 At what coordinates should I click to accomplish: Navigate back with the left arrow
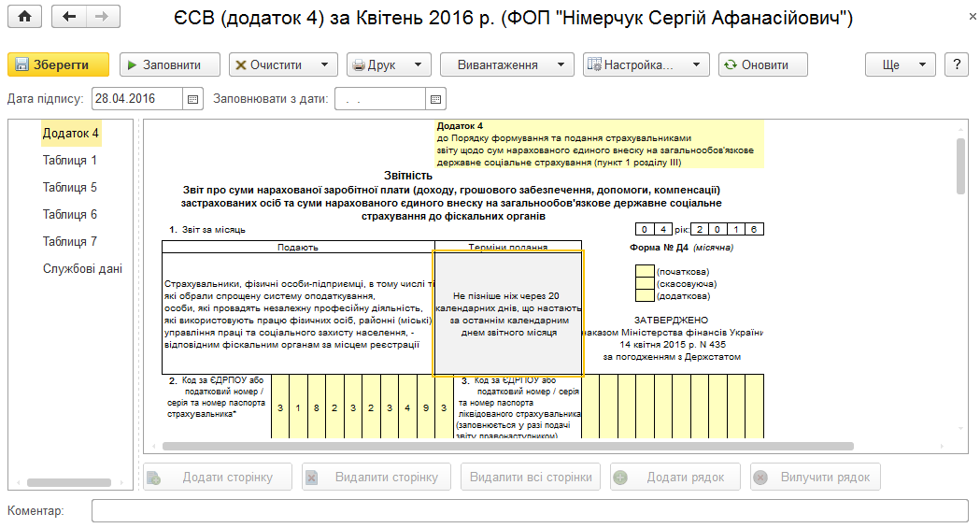[x=69, y=17]
